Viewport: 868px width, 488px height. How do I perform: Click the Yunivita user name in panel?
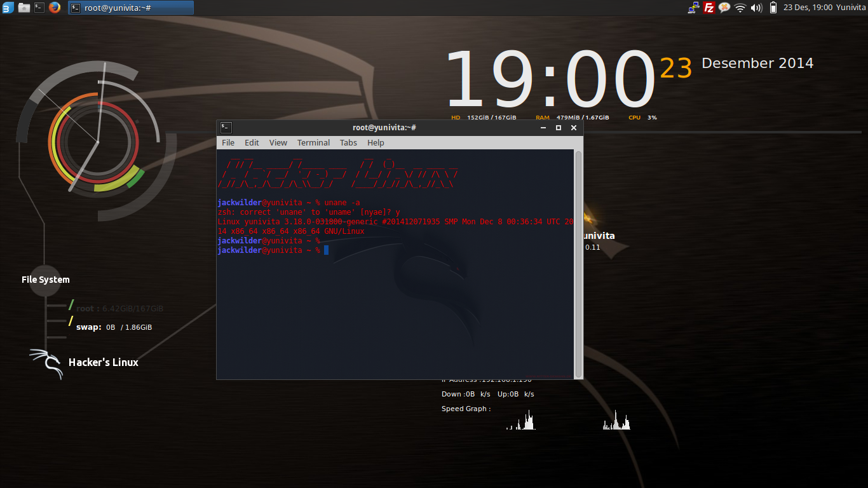coord(850,8)
